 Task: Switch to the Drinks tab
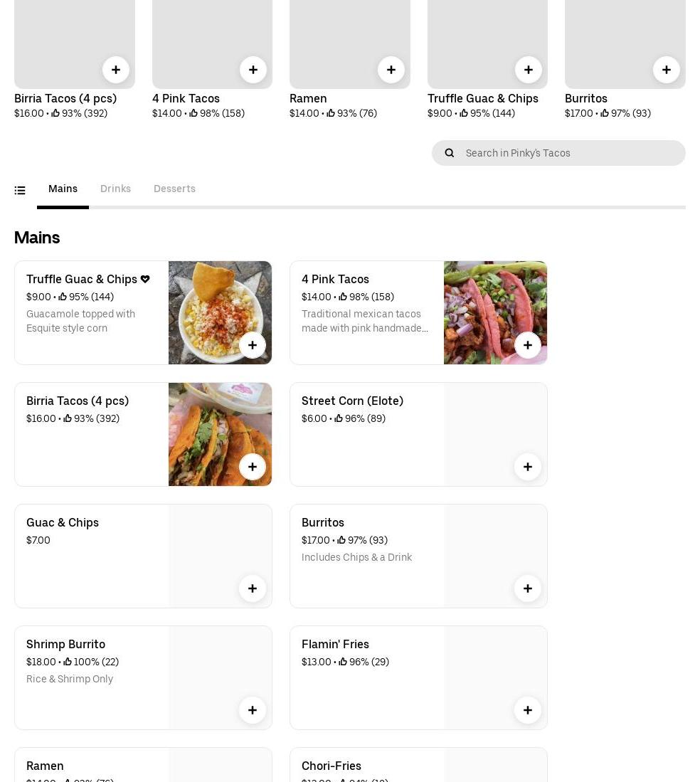point(115,189)
